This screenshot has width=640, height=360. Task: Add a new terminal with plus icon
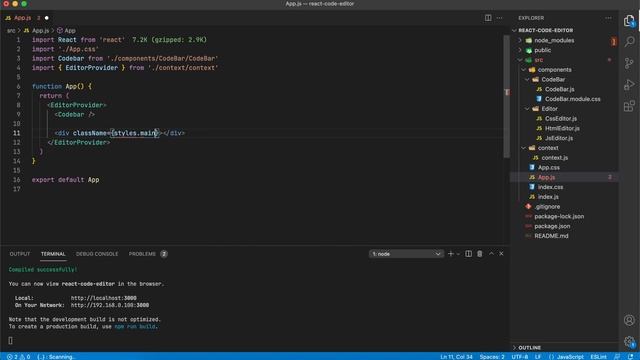pos(451,254)
